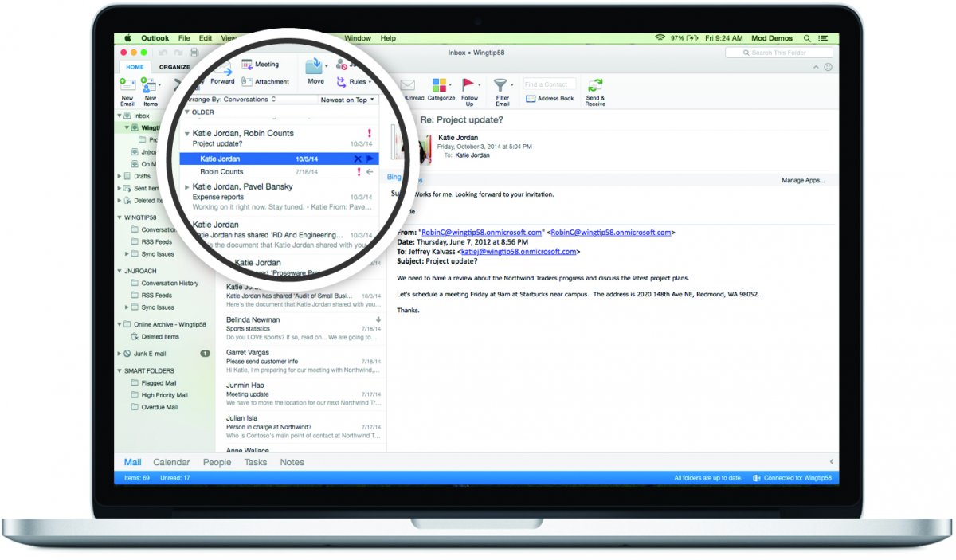Viewport: 956px width, 560px height.
Task: Select the High Priority Mail folder
Action: 164,395
